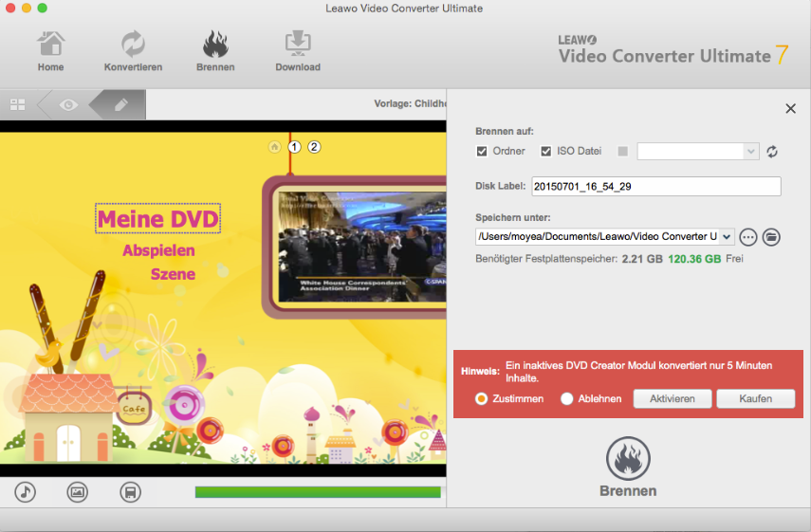Select the pencil edit menu mode
This screenshot has height=532, width=811.
point(120,105)
